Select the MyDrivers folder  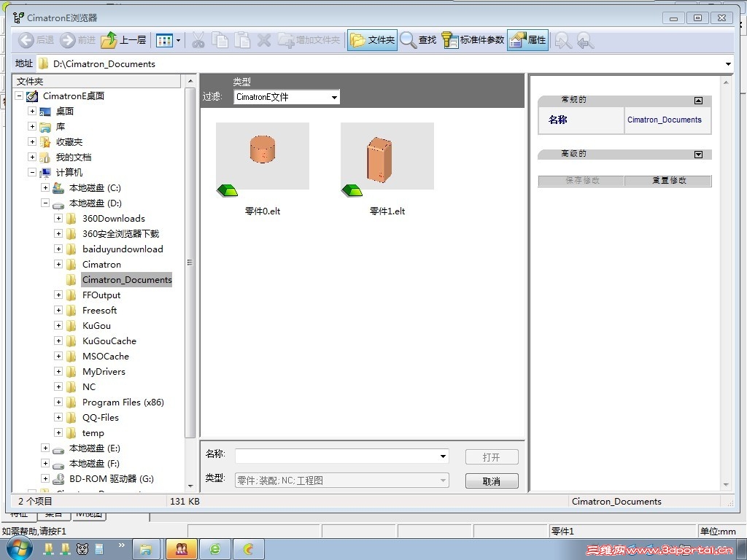[104, 371]
